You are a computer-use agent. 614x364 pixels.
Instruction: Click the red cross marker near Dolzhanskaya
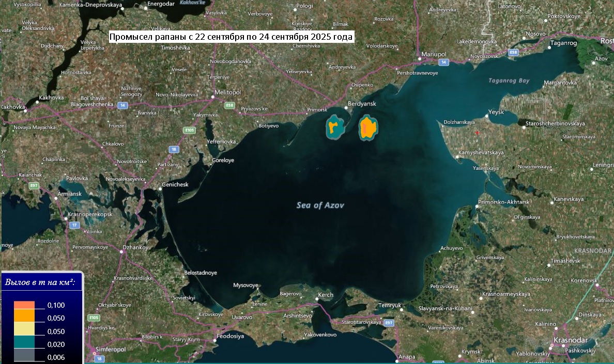[x=477, y=133]
